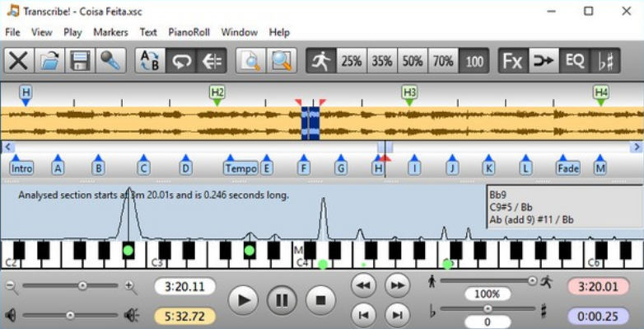Screen dimensions: 644x329
Task: Open the File menu
Action: tap(12, 32)
